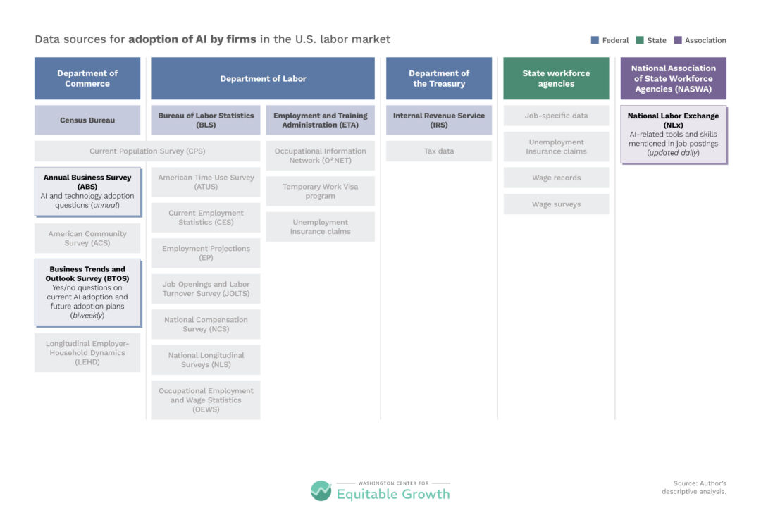Click the State green legend swatch
This screenshot has width=761, height=532.
[x=640, y=39]
